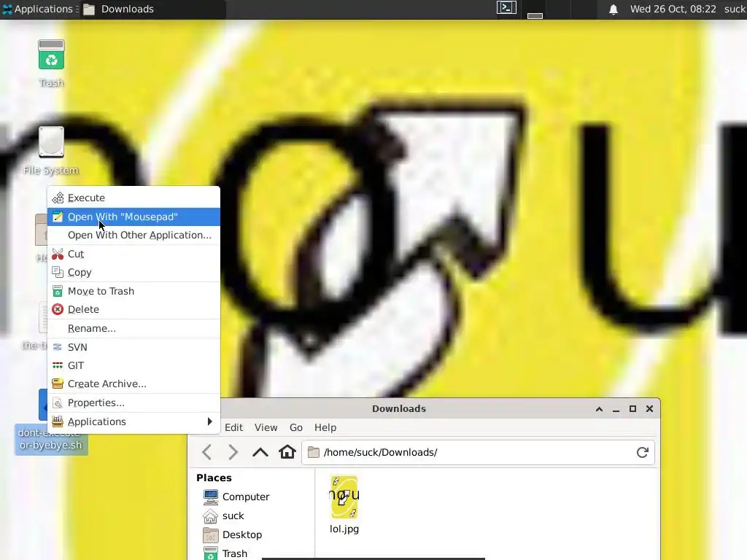Click the workspace switcher in the top panel
Screen dimensions: 747x560
click(547, 9)
